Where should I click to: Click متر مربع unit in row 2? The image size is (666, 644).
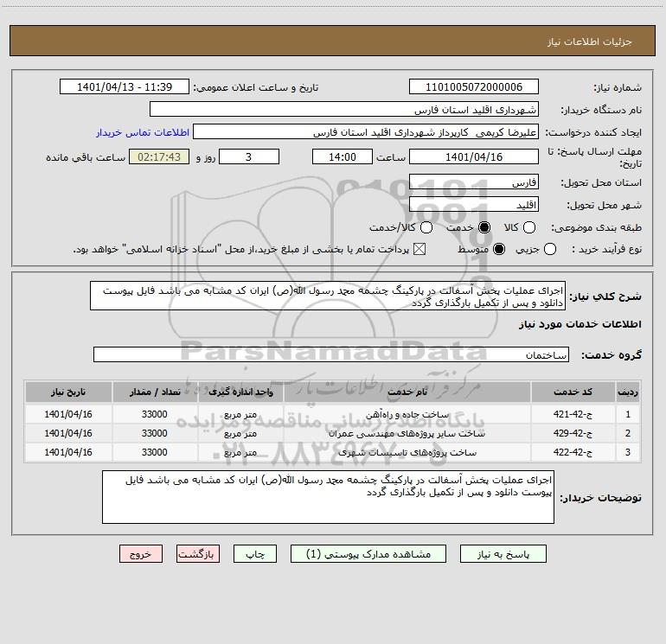pyautogui.click(x=240, y=433)
